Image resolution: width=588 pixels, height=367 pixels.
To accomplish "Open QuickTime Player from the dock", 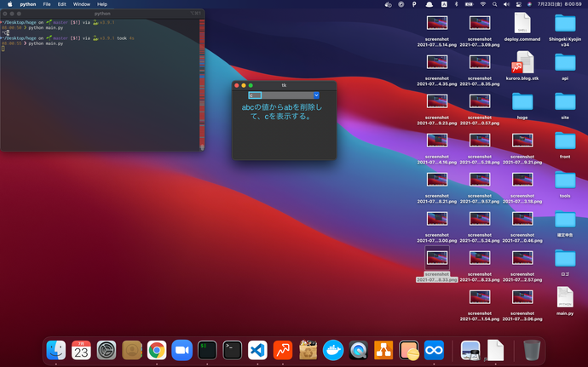I will click(359, 350).
